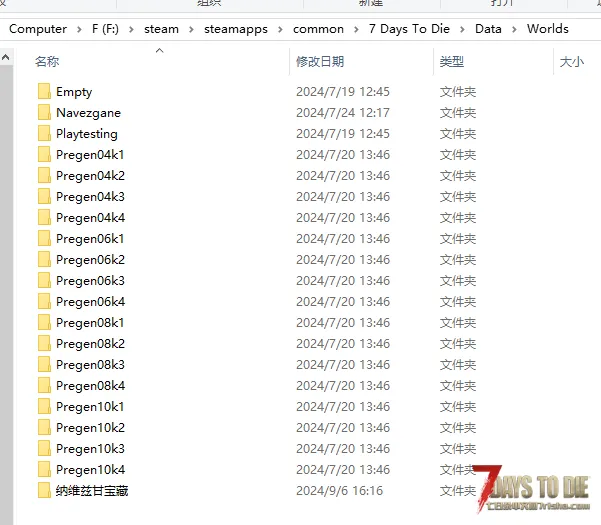
Task: Click the Pregen08k2 folder icon
Action: point(44,343)
